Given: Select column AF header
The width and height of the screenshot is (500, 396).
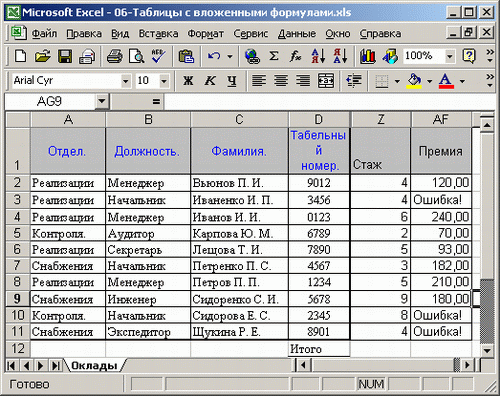Looking at the screenshot, I should [x=441, y=119].
